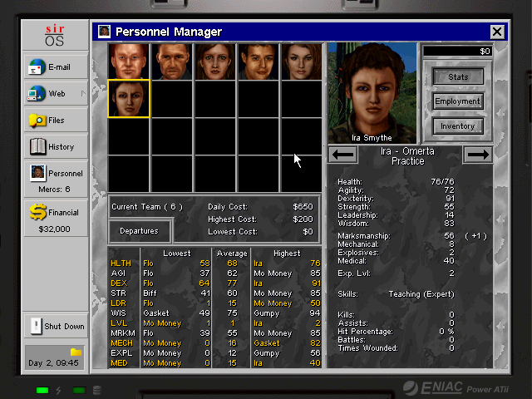Screen dimensions: 532x399
Task: Click the Teaching (Expert) skill text
Action: point(421,294)
